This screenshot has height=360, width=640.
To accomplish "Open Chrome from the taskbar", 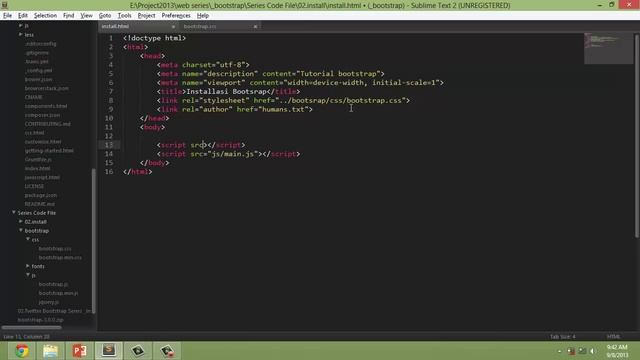I will [22, 351].
